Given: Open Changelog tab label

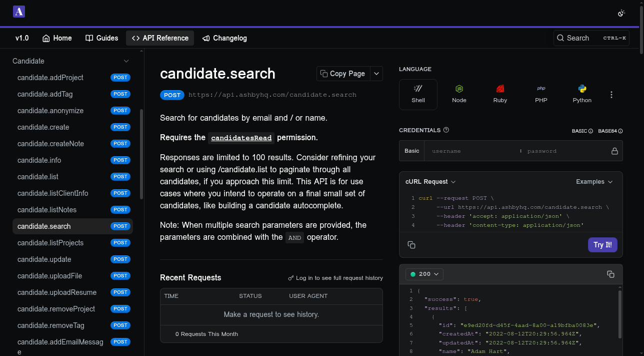Looking at the screenshot, I should tap(230, 38).
